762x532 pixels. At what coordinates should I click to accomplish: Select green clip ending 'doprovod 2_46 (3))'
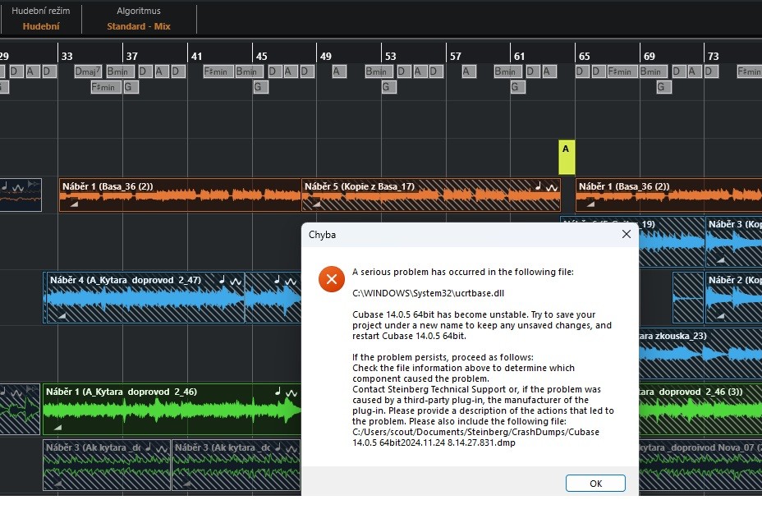tap(700, 409)
